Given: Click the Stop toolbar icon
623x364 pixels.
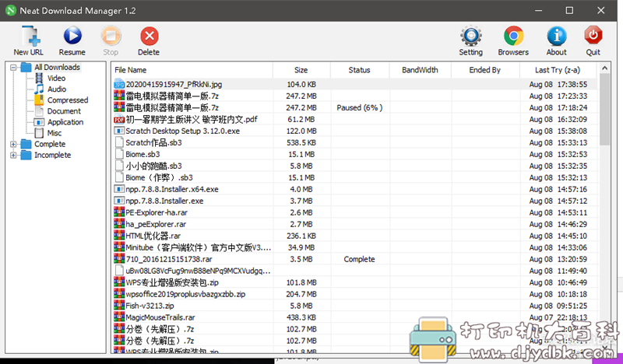Looking at the screenshot, I should 111,36.
